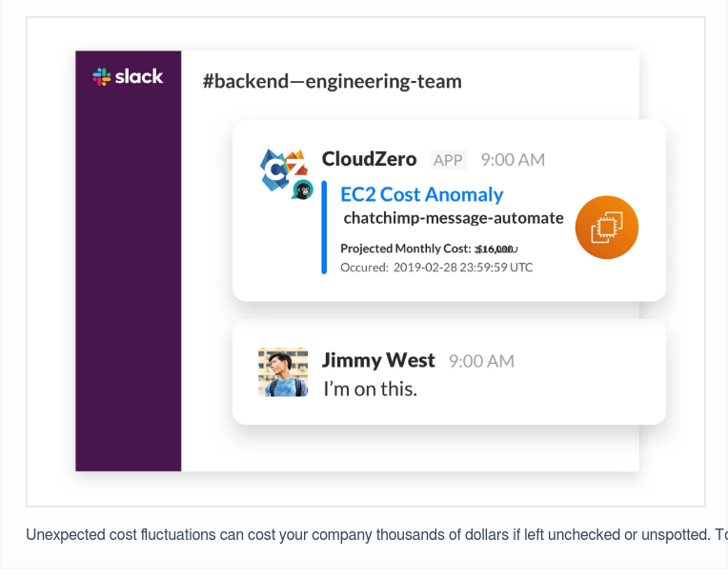Click the Occured 2019-02-28 timestamp line

436,268
